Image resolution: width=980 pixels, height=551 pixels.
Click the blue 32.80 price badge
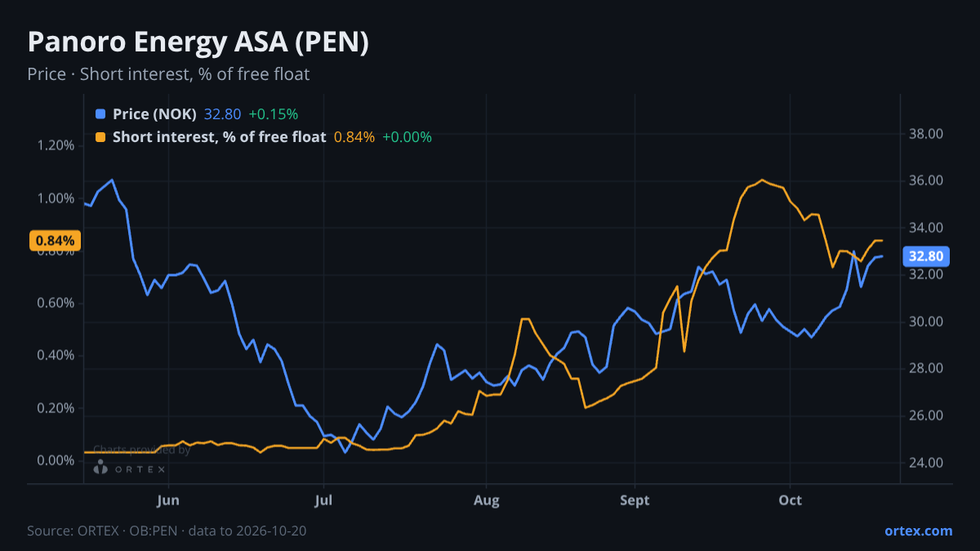tap(927, 256)
